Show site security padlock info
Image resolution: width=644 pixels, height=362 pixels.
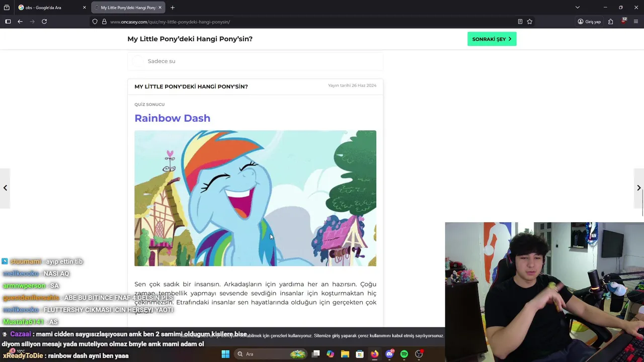[104, 22]
